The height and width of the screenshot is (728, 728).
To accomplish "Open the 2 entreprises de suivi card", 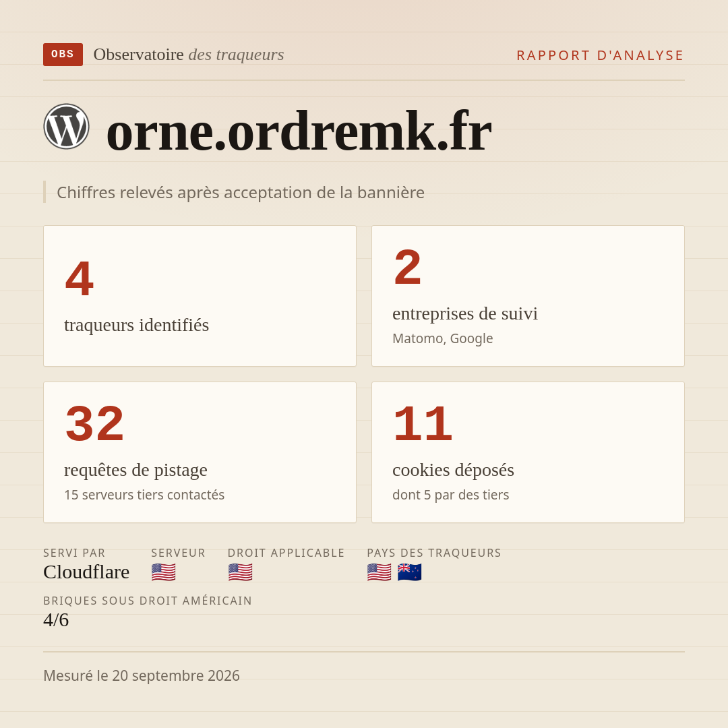I will (x=528, y=296).
